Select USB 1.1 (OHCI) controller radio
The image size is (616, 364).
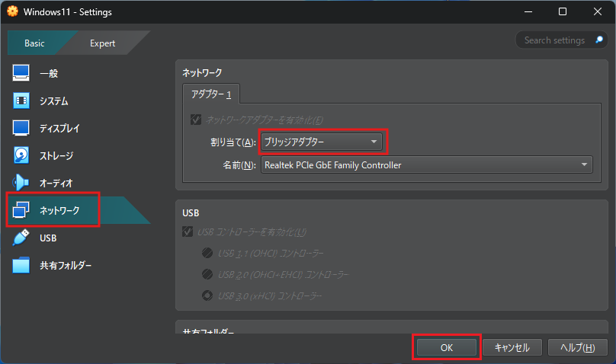207,253
